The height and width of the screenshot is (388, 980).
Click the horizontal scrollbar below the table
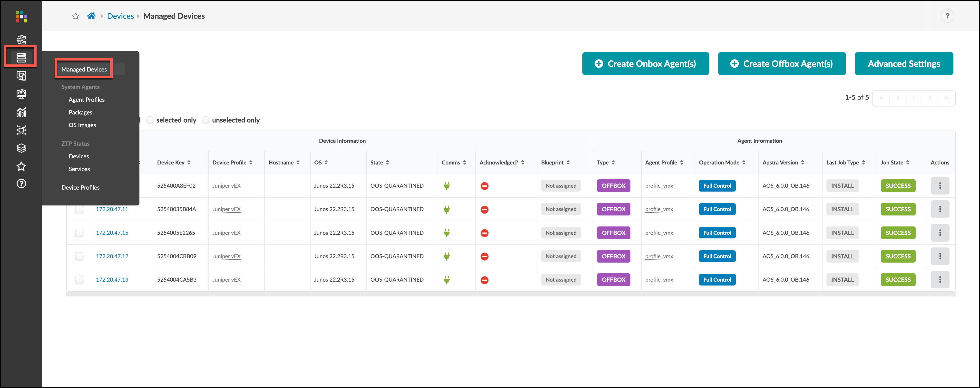point(510,294)
